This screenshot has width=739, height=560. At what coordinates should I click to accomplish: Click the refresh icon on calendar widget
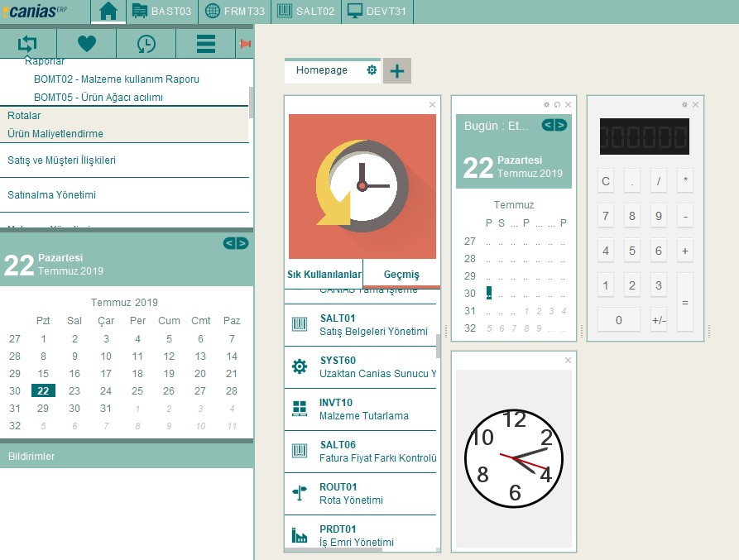point(558,105)
